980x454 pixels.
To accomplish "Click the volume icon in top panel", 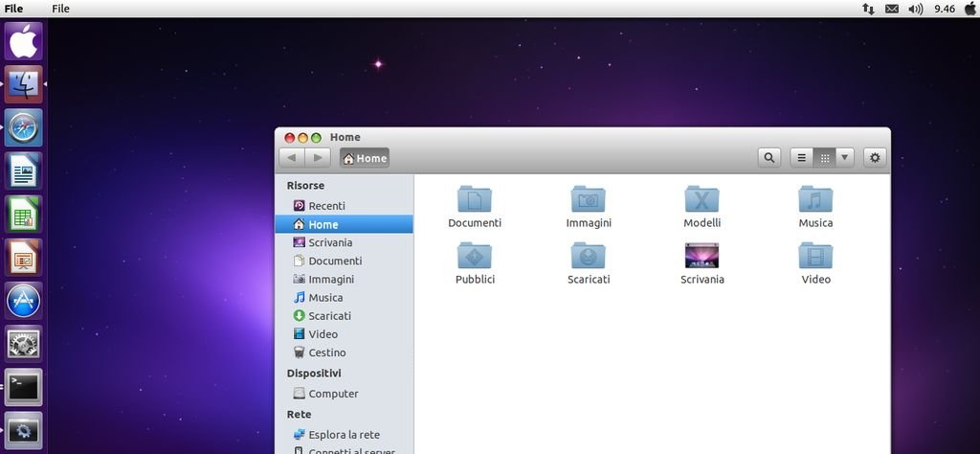I will (x=915, y=9).
